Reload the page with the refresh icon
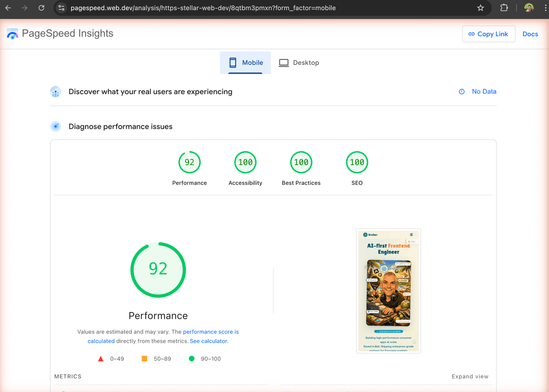The height and width of the screenshot is (392, 549). (x=41, y=8)
